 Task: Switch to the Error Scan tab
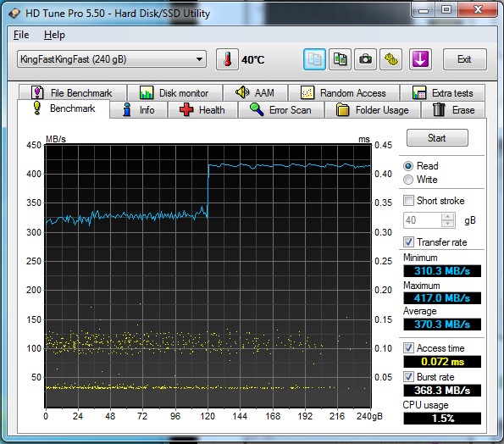pos(281,110)
